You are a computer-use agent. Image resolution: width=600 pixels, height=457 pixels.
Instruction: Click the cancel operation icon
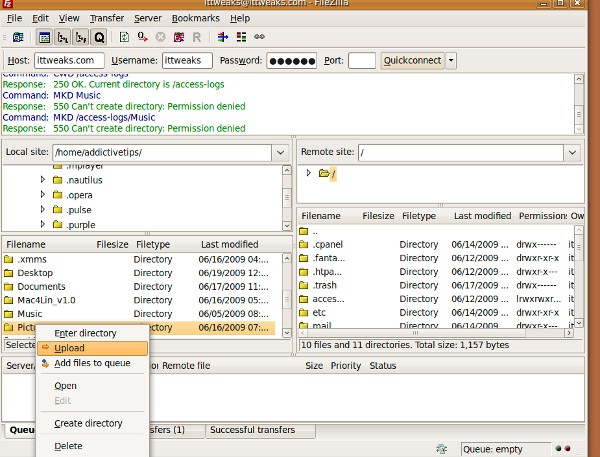[x=161, y=37]
